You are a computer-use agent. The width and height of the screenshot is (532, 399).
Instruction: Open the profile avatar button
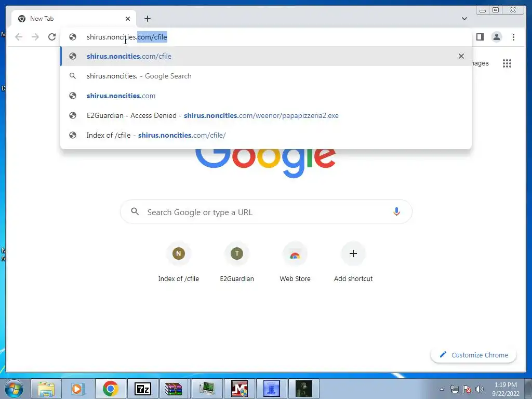[496, 37]
